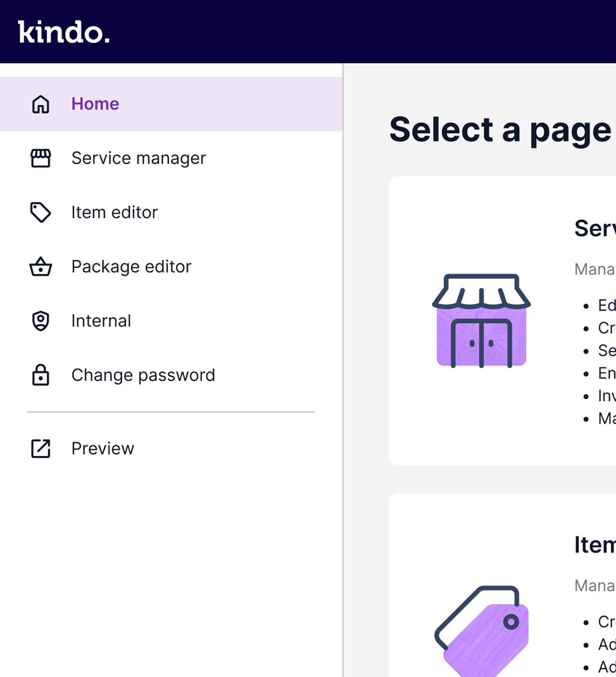Click the large purple price tag illustration
Screen dimensions: 616x677
(481, 631)
